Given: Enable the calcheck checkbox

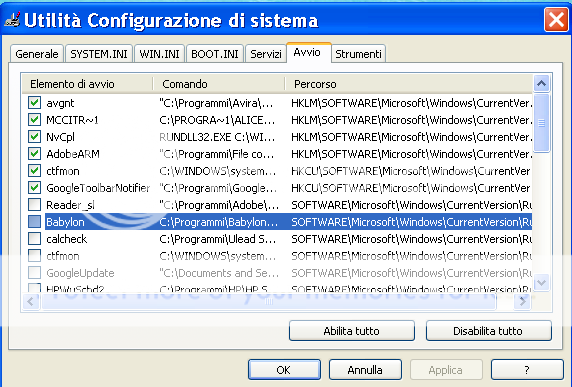Looking at the screenshot, I should pos(34,239).
